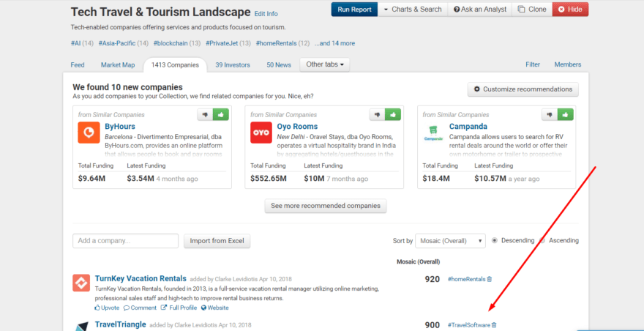
Task: Open the 39 Investors tab
Action: (x=233, y=65)
